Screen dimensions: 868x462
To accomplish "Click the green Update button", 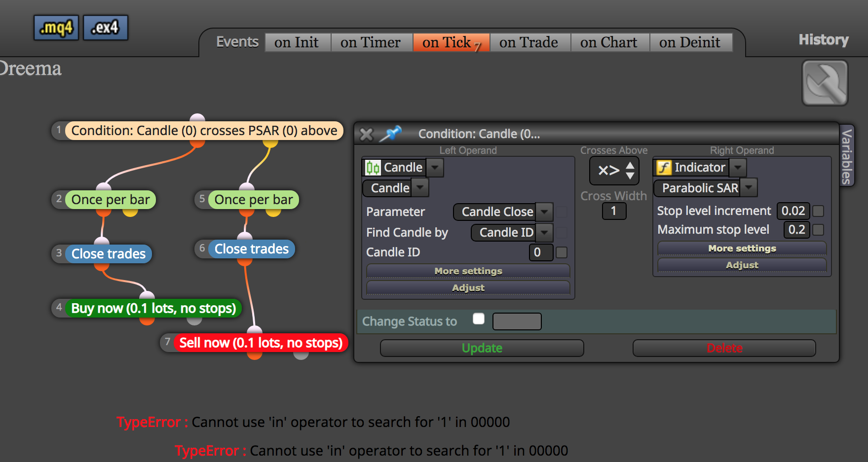I will click(x=482, y=348).
